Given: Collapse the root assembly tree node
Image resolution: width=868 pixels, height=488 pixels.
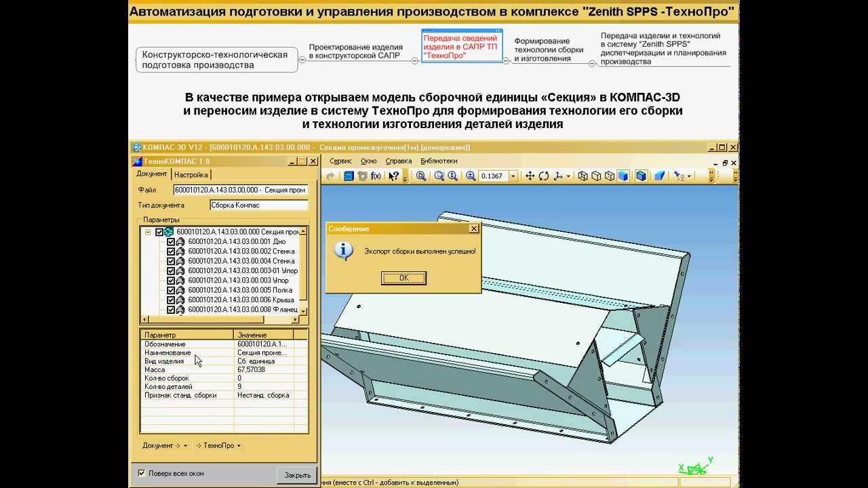Looking at the screenshot, I should (148, 232).
